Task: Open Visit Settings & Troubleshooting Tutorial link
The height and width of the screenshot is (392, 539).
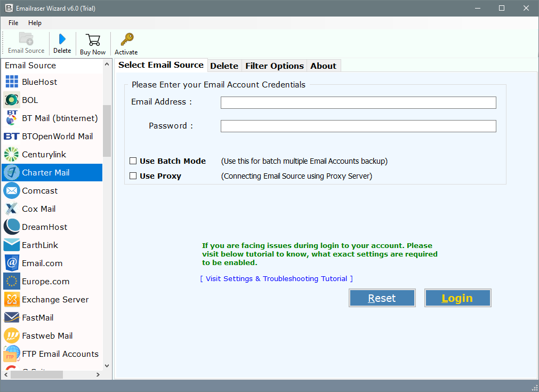Action: (x=276, y=278)
